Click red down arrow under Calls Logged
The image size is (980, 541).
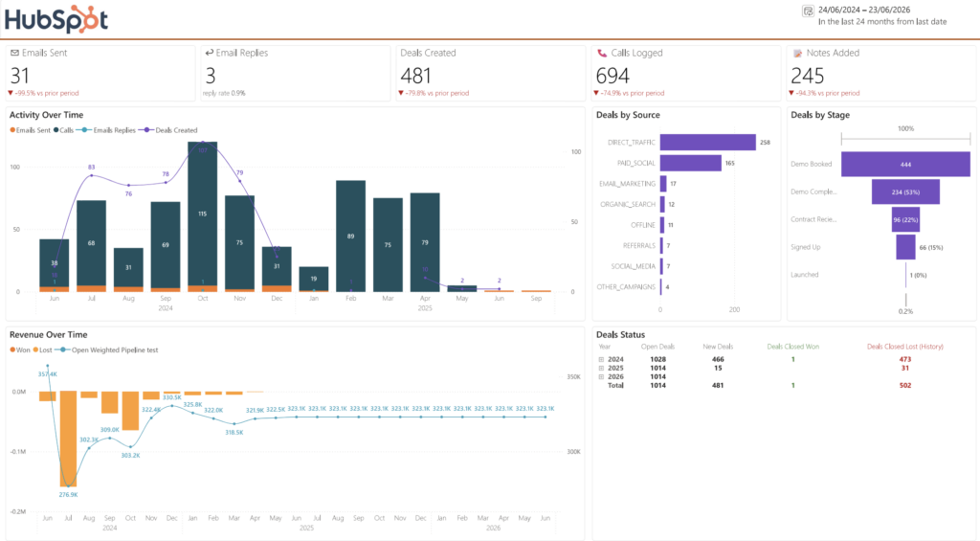point(596,93)
